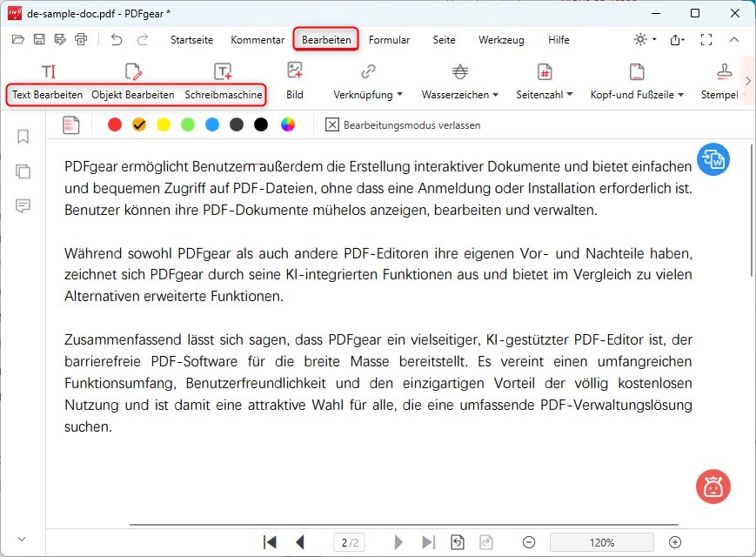Expand the sidebar bottom chevron
This screenshot has height=557, width=756.
[x=22, y=539]
